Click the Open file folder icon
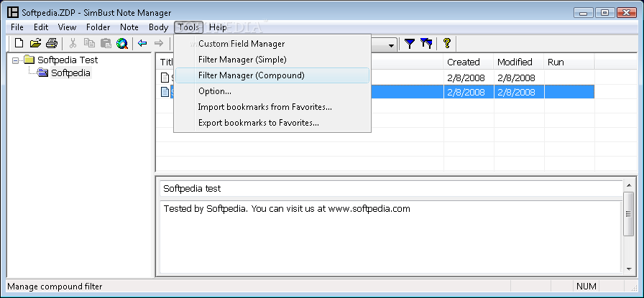 36,43
